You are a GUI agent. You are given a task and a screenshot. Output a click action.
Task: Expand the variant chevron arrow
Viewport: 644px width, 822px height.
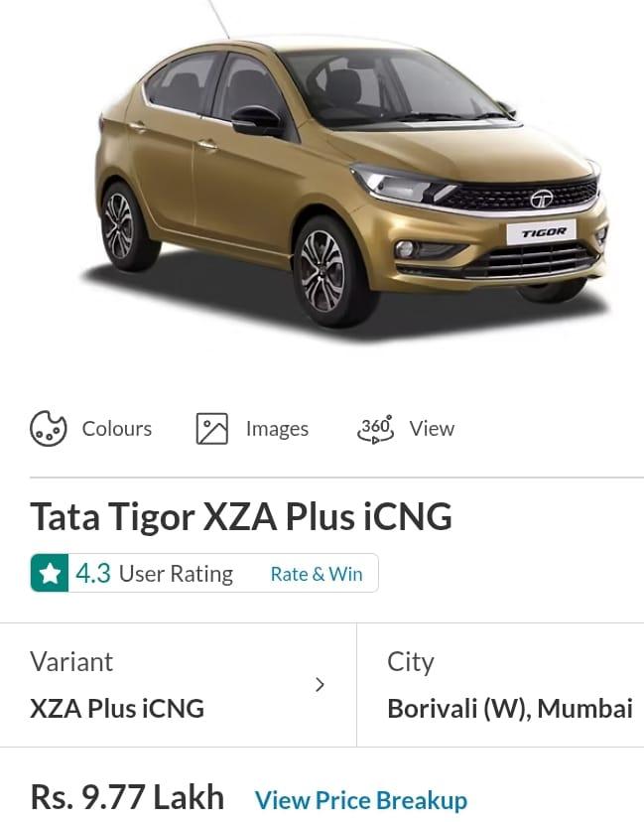point(321,685)
